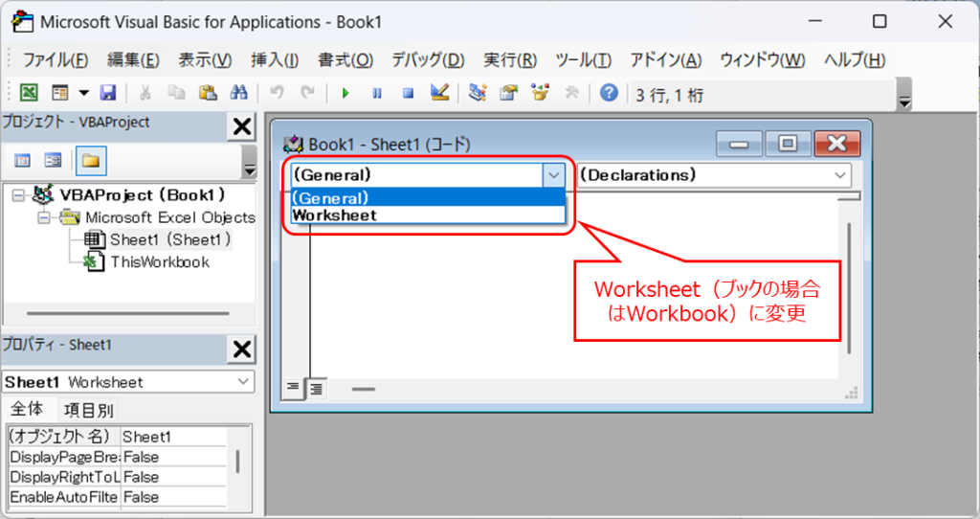Viewport: 980px width, 519px height.
Task: Click the Reset stop icon
Action: tap(408, 93)
